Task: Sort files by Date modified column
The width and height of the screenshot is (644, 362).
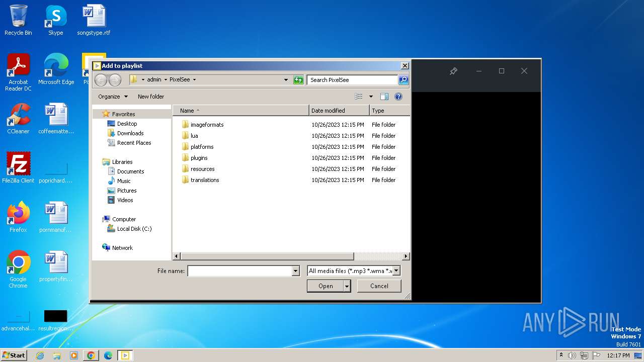Action: pos(339,111)
